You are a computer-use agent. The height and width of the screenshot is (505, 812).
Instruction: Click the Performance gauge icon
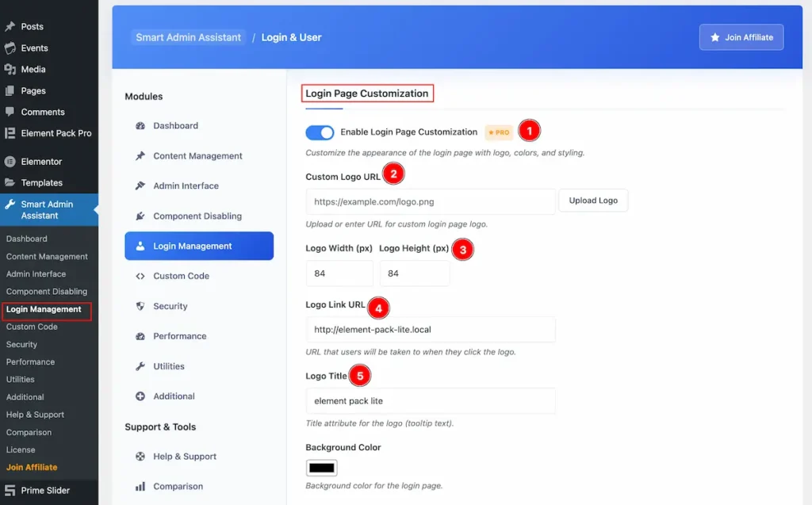140,336
